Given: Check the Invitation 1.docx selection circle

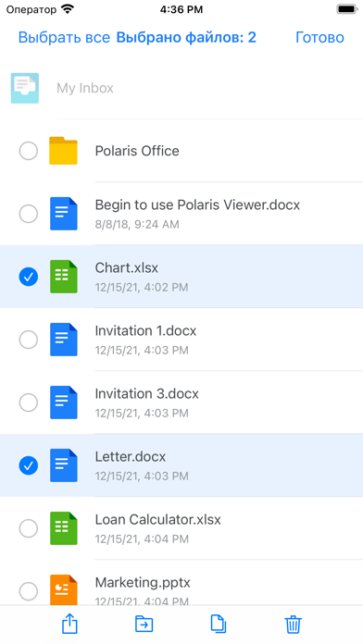Looking at the screenshot, I should click(x=29, y=340).
